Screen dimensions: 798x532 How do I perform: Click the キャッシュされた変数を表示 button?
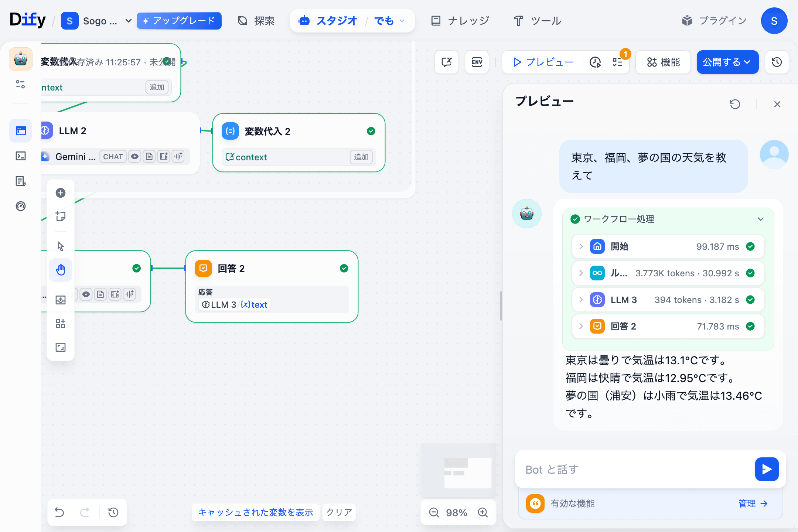pyautogui.click(x=255, y=512)
